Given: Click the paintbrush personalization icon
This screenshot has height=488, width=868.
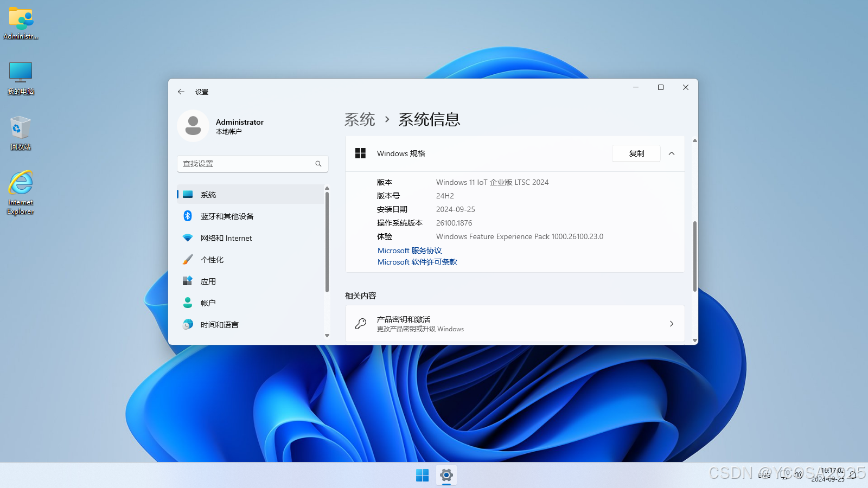Looking at the screenshot, I should (x=188, y=259).
